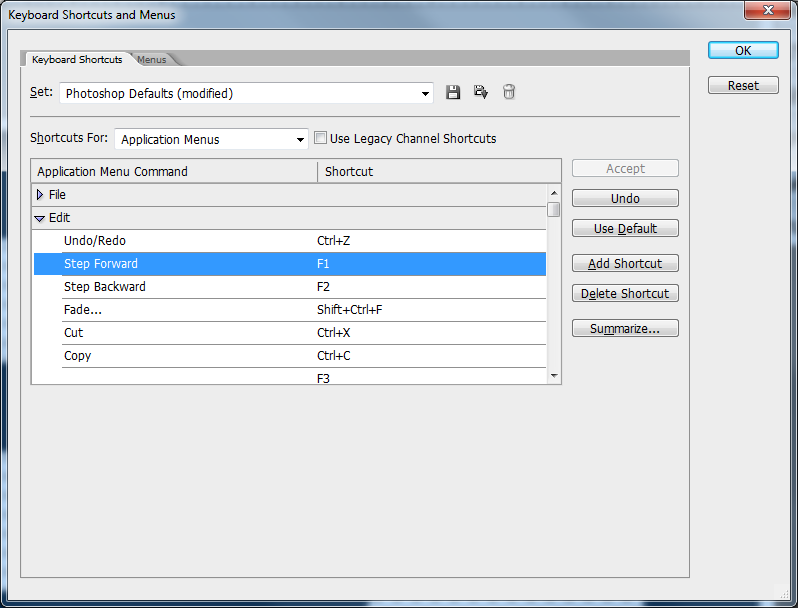Select the Cut command row
This screenshot has width=802, height=608.
(x=289, y=333)
